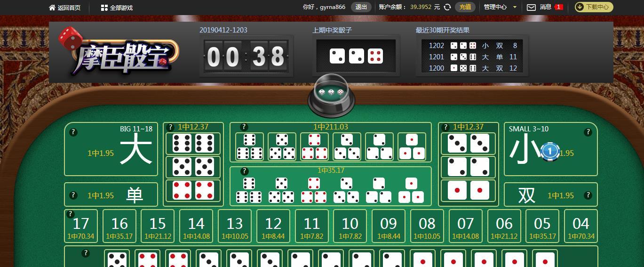
Task: Bet on 双 even option
Action: tap(550, 194)
